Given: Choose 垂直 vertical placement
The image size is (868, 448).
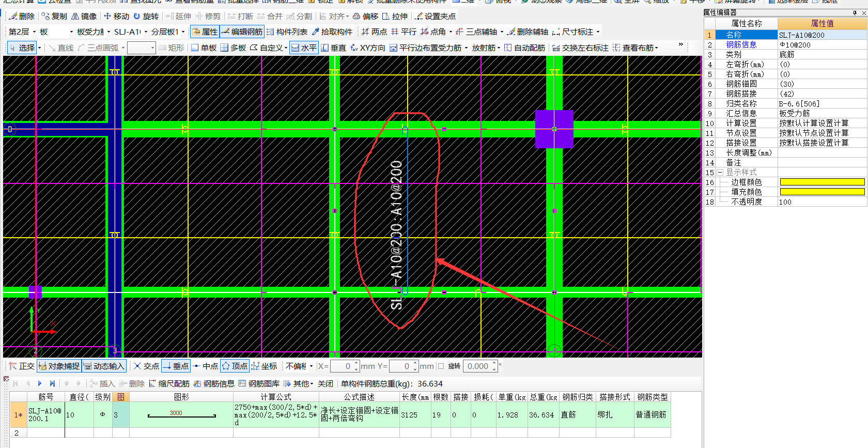Looking at the screenshot, I should tap(334, 48).
